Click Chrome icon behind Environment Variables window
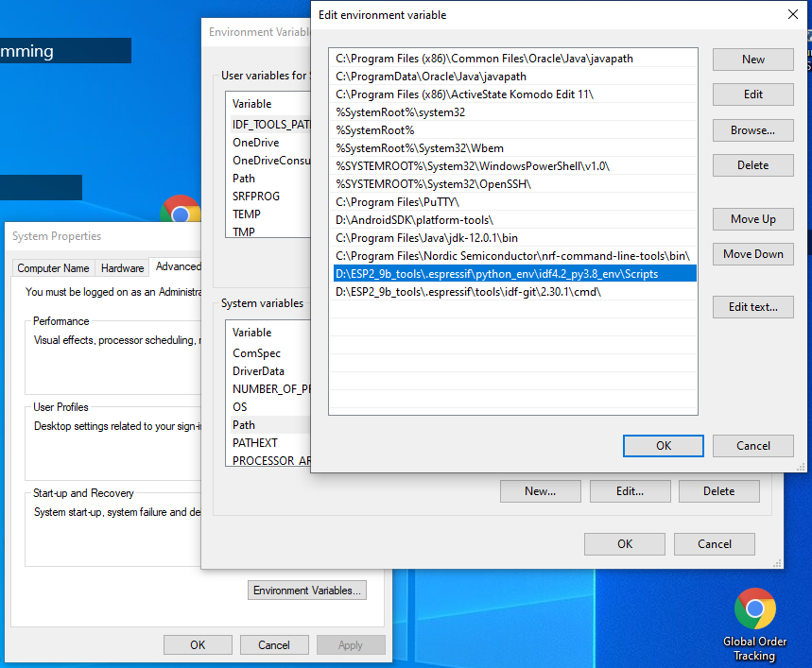The height and width of the screenshot is (668, 812). tap(180, 209)
